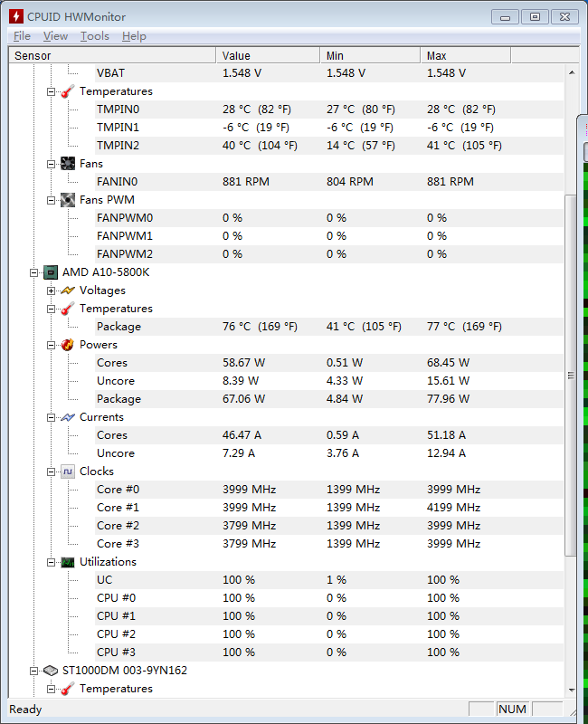Expand the Voltages group under AMD A10-5800K
This screenshot has height=724, width=588.
(x=51, y=291)
